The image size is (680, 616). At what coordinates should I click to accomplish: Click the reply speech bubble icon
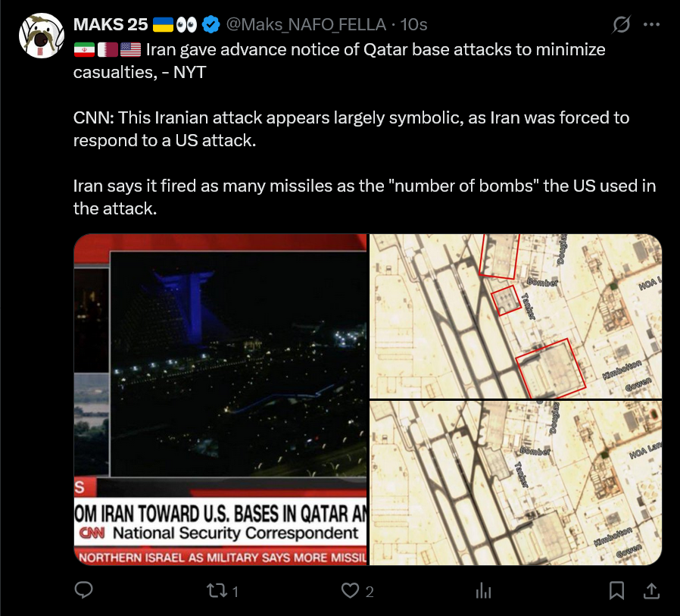pos(84,590)
